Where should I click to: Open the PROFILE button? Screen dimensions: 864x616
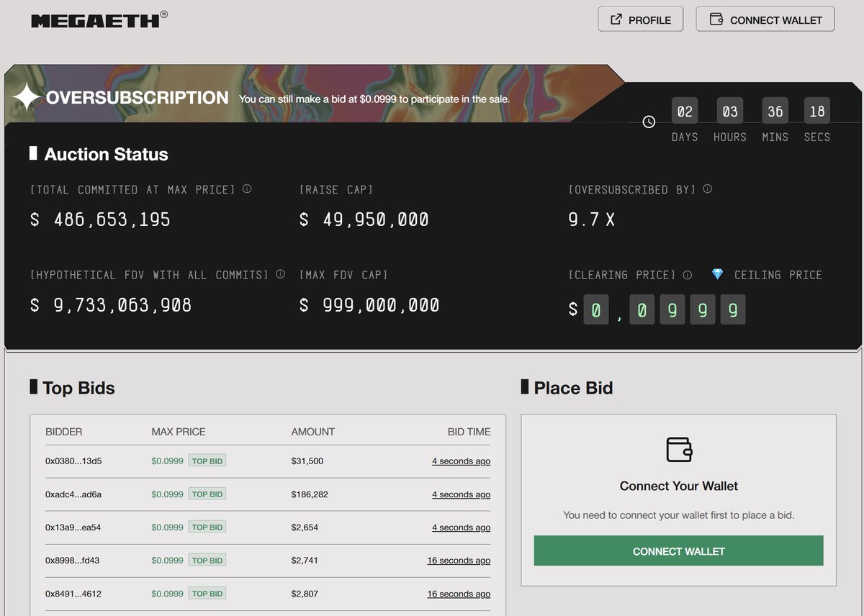pos(641,19)
